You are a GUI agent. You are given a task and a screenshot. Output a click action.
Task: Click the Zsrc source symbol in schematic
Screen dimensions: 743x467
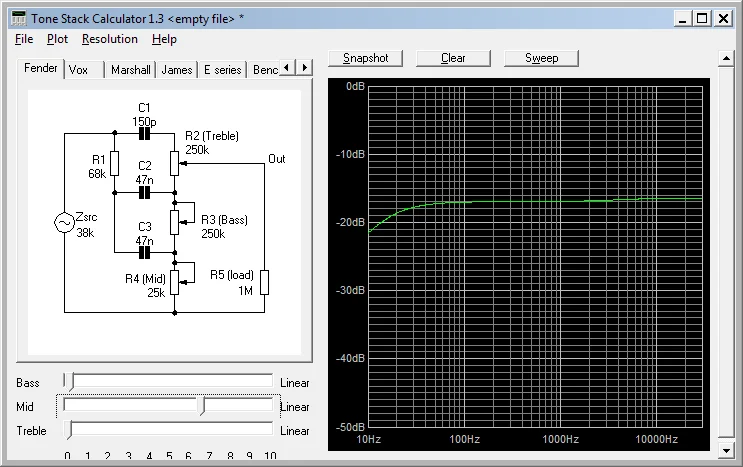64,223
